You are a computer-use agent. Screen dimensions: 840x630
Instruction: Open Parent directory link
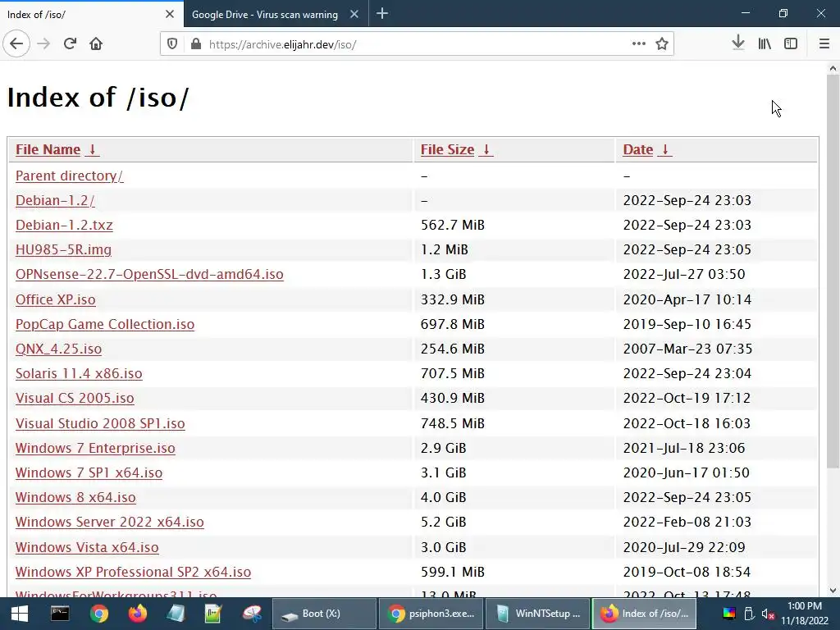pos(69,176)
